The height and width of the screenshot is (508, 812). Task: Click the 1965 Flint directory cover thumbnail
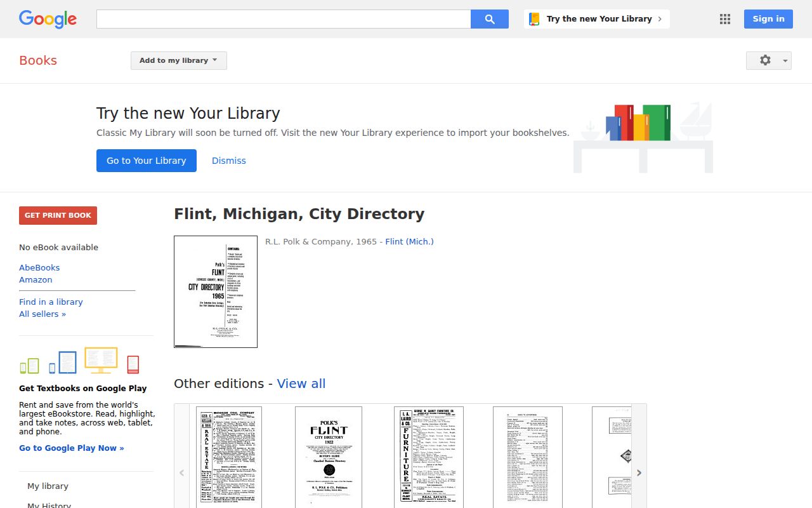click(216, 292)
